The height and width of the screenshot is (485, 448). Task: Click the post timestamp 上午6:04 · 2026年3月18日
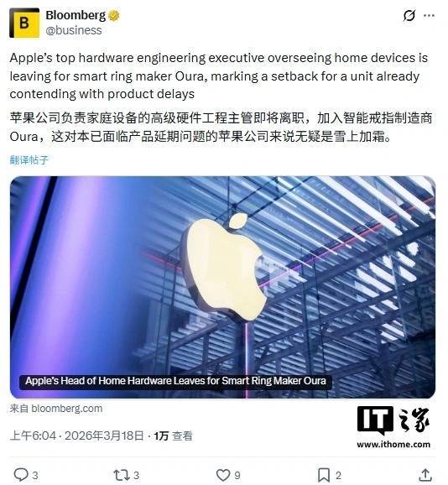76,435
